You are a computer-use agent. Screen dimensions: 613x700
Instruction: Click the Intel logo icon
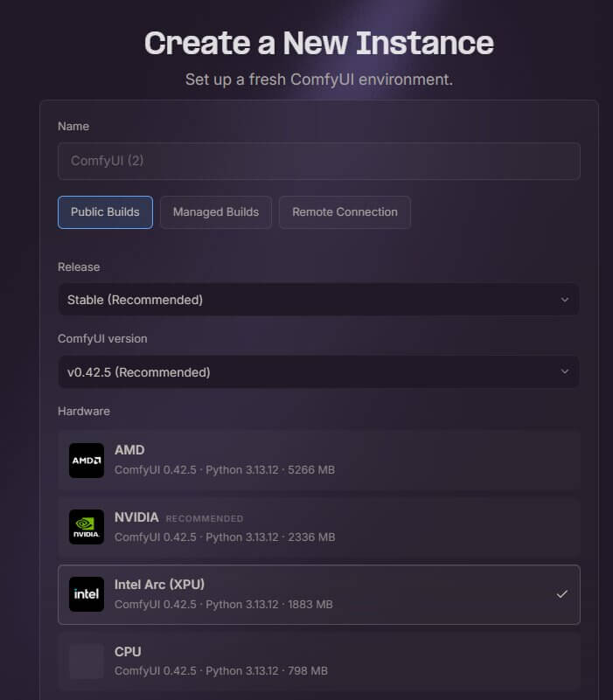(x=87, y=594)
